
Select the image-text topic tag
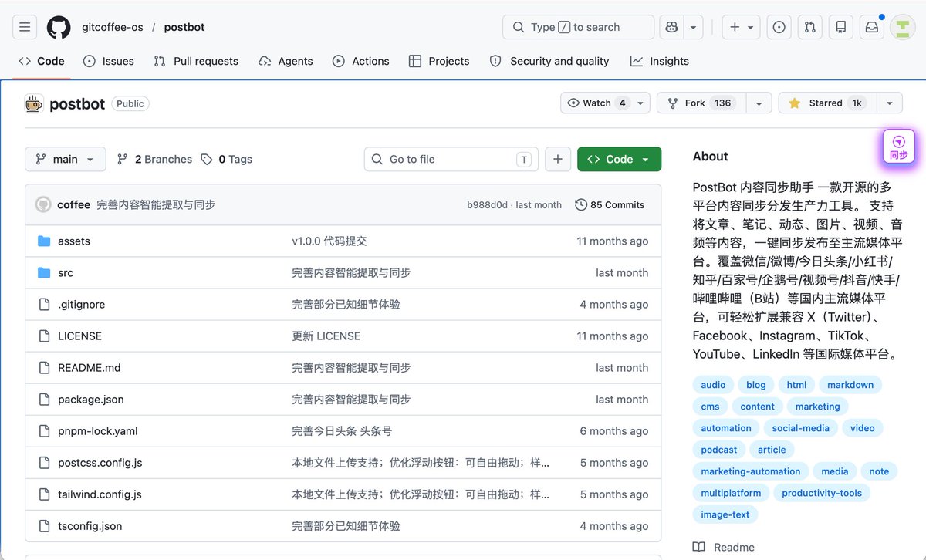725,514
